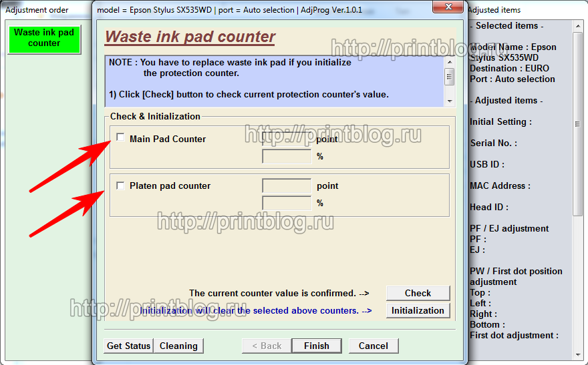Screen dimensions: 588x365
Task: Click the 'Port : Auto selection' text
Action: click(512, 79)
